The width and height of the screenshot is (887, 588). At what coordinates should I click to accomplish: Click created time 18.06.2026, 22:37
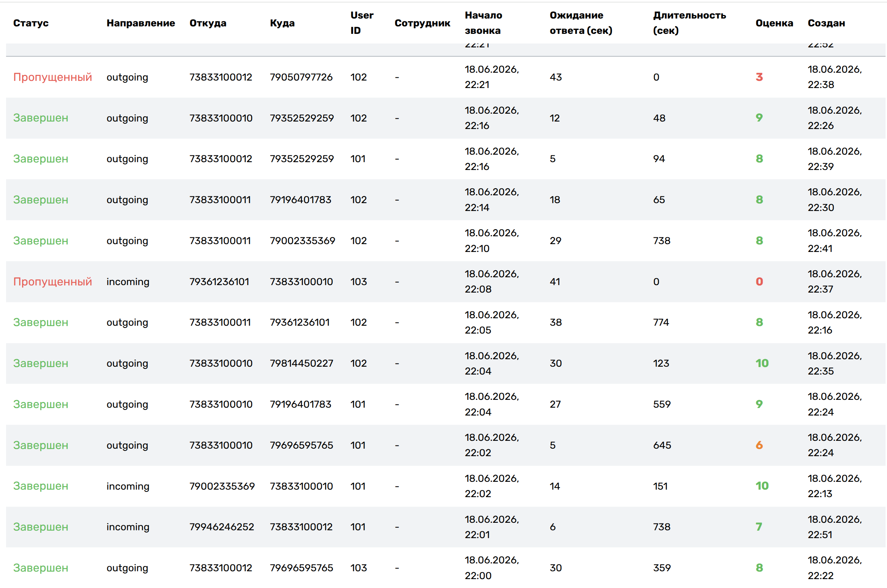[x=835, y=281]
